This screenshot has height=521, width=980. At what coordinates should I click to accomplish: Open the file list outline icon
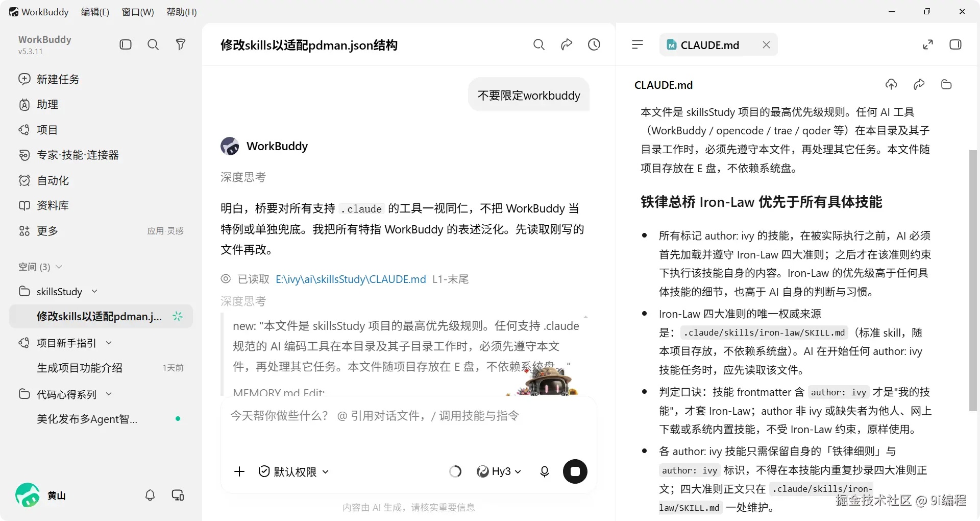coord(638,45)
